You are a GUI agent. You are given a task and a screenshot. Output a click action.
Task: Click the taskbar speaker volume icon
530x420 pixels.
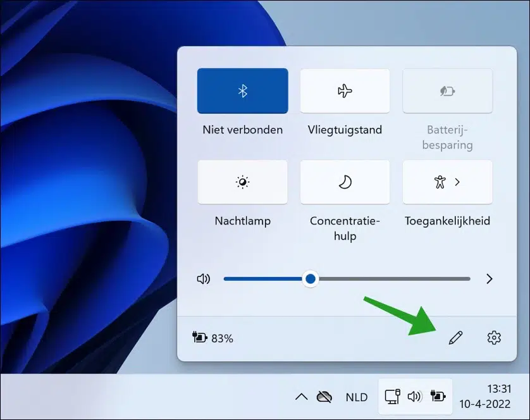tap(415, 397)
